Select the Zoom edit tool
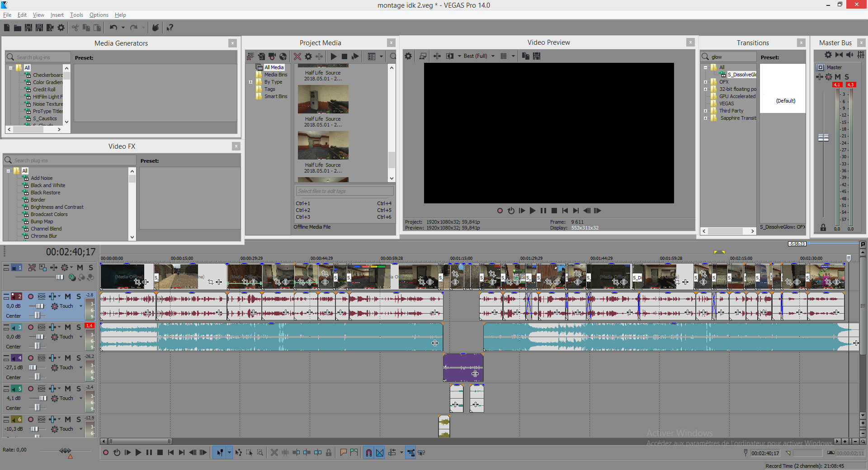 tap(260, 452)
